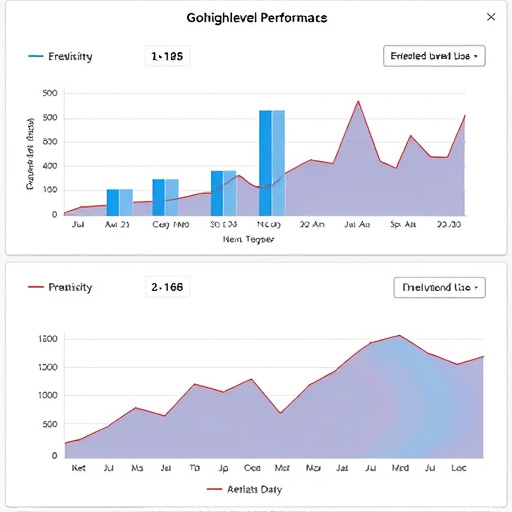
Task: Click the '20 Am' x-axis label
Action: (312, 224)
